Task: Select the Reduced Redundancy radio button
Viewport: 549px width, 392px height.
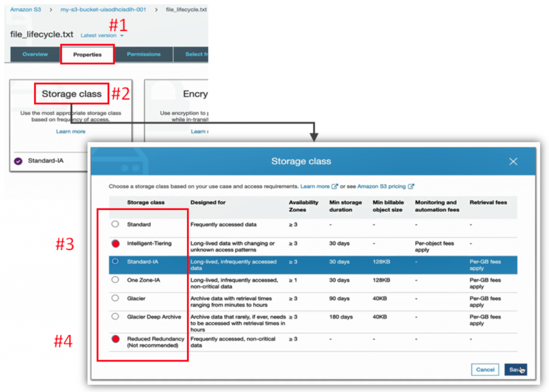Action: [116, 339]
